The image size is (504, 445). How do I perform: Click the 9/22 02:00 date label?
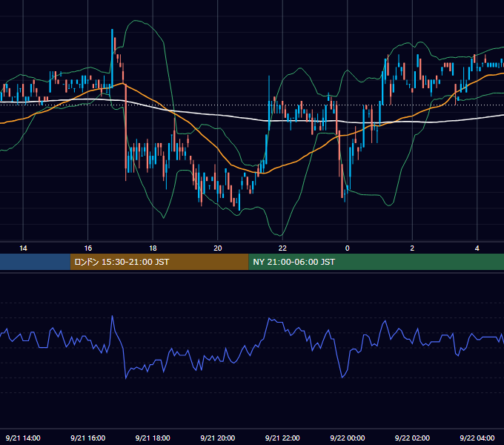pos(412,438)
